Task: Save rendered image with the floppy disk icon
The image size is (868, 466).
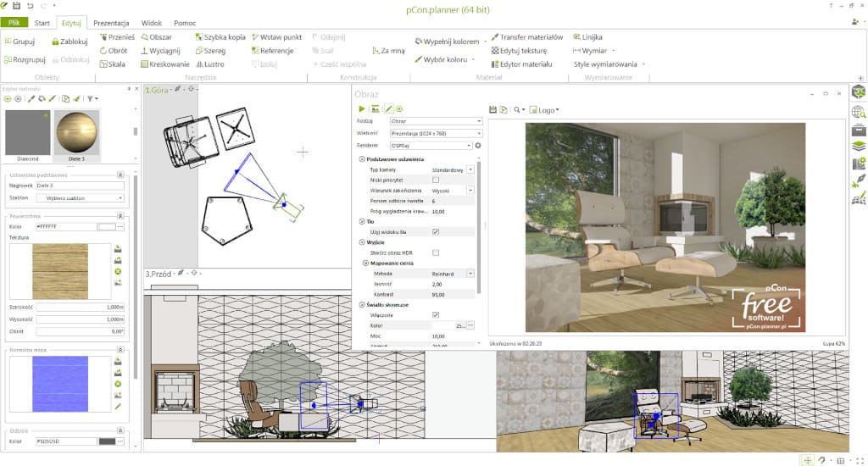Action: click(x=493, y=109)
